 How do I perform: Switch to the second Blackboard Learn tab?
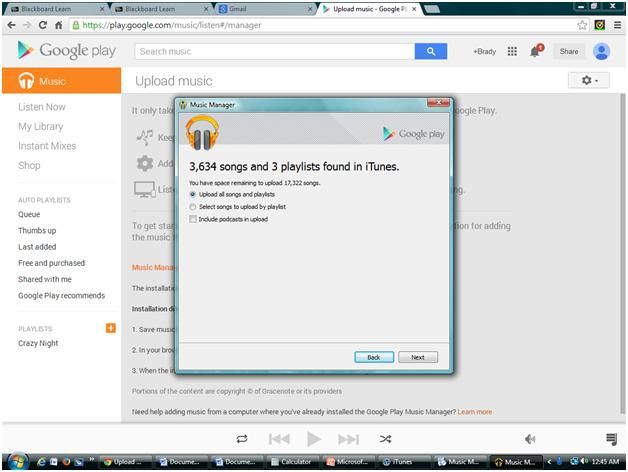click(x=160, y=9)
